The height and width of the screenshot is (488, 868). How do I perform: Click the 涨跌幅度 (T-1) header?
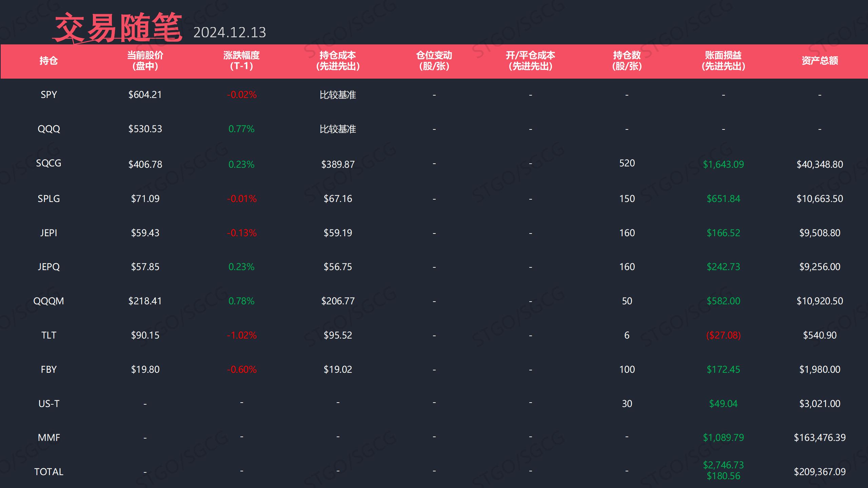click(241, 61)
